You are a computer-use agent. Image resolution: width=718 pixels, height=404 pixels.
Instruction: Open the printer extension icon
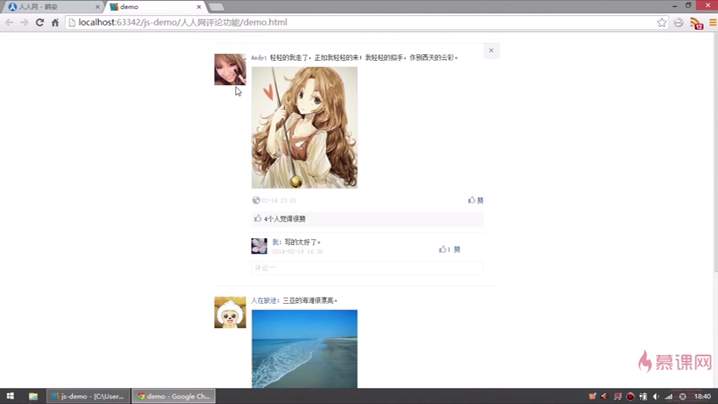click(679, 22)
